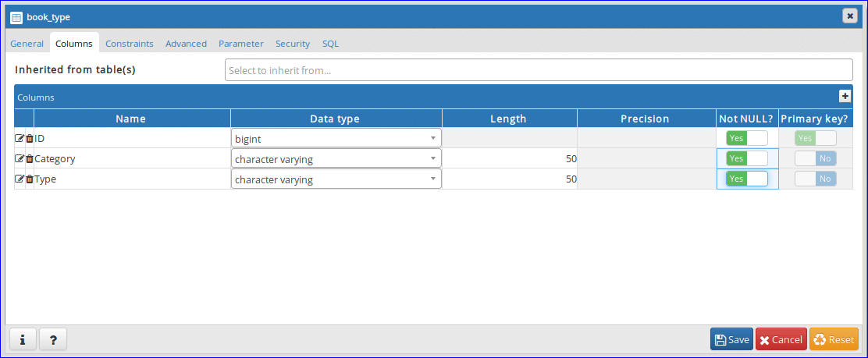The height and width of the screenshot is (358, 868).
Task: Enable Primary key for the Type column
Action: 815,179
